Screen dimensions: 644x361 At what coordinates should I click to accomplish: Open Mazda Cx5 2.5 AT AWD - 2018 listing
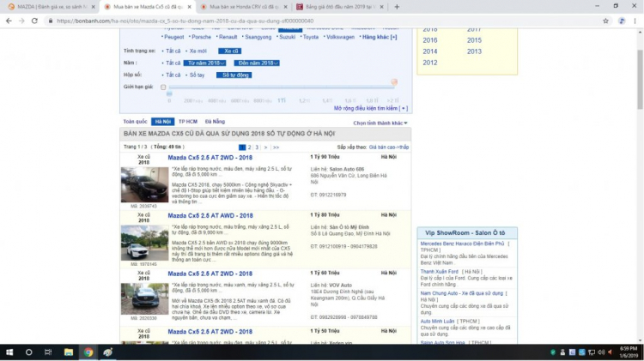(x=210, y=215)
